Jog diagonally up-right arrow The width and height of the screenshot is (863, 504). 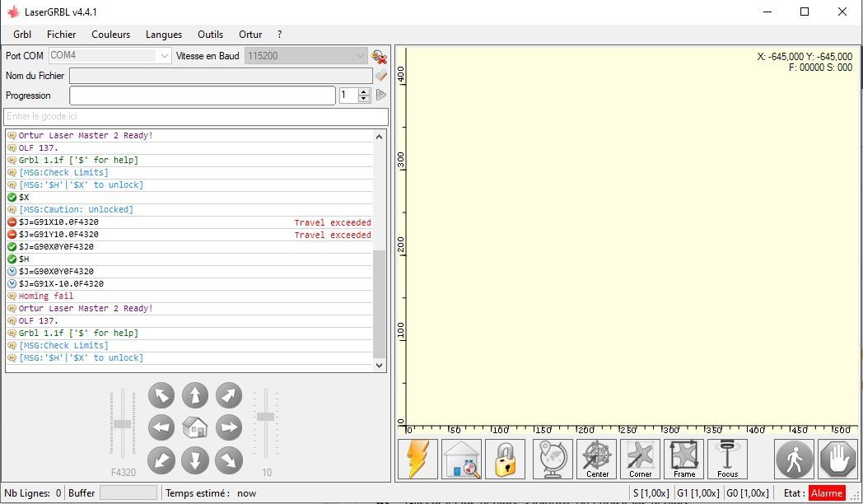coord(228,395)
